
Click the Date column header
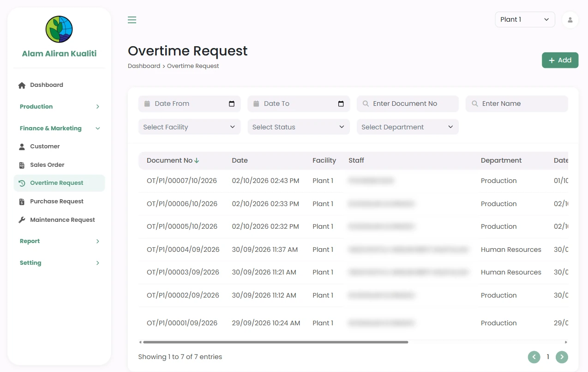pyautogui.click(x=240, y=160)
